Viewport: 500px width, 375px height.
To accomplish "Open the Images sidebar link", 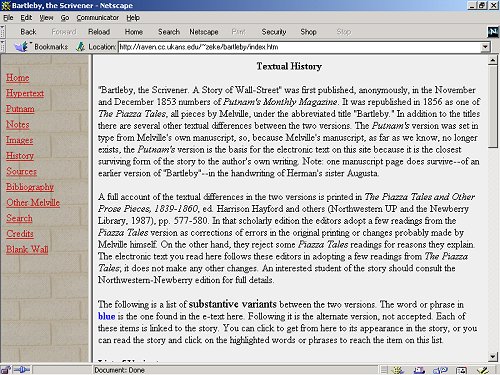I will coord(19,140).
